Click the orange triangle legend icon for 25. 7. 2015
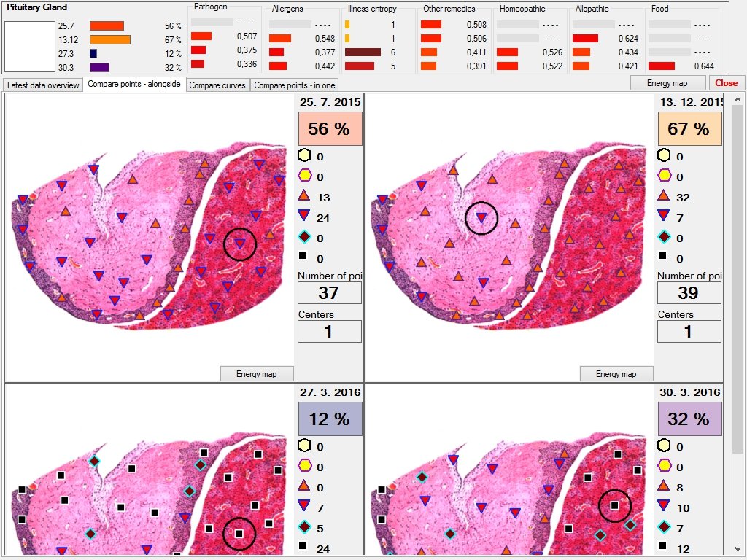 [x=304, y=197]
